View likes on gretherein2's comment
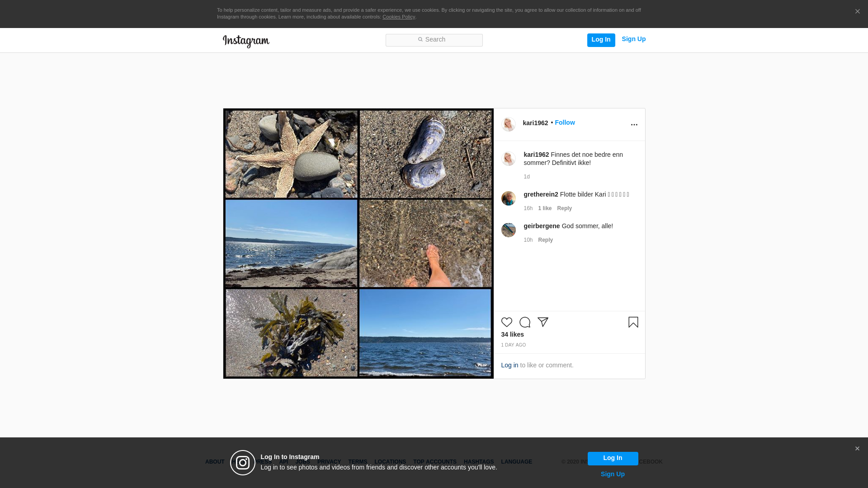 click(x=545, y=208)
